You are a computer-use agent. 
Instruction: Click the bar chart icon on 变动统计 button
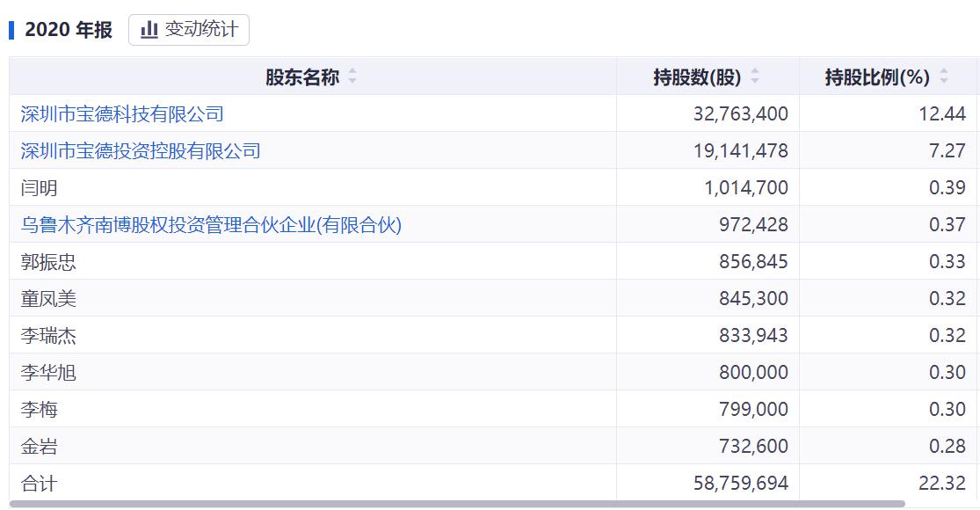(x=149, y=29)
